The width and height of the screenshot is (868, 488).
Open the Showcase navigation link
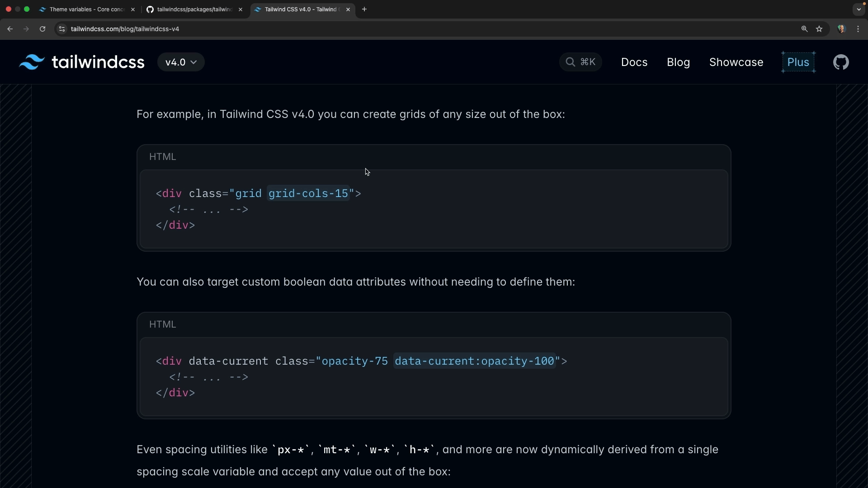(736, 62)
